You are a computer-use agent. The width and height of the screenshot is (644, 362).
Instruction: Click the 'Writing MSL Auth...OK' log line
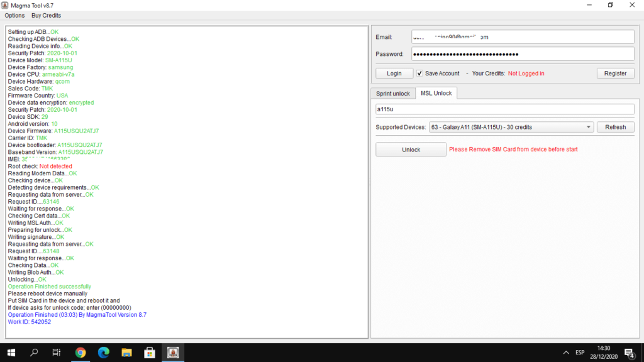click(x=36, y=223)
